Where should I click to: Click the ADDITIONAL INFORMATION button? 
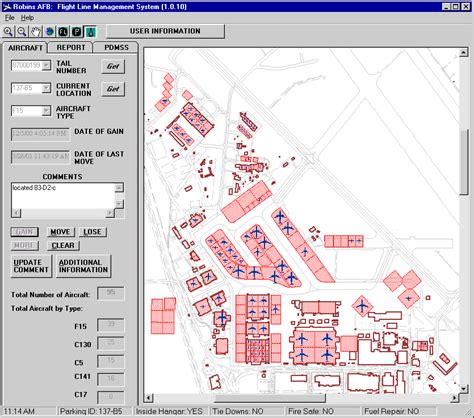pyautogui.click(x=83, y=266)
